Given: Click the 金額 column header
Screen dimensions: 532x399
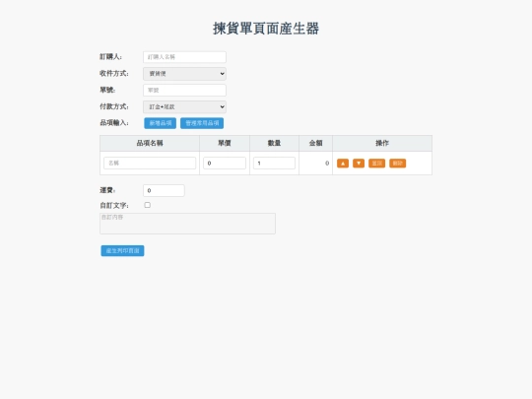Looking at the screenshot, I should [315, 143].
